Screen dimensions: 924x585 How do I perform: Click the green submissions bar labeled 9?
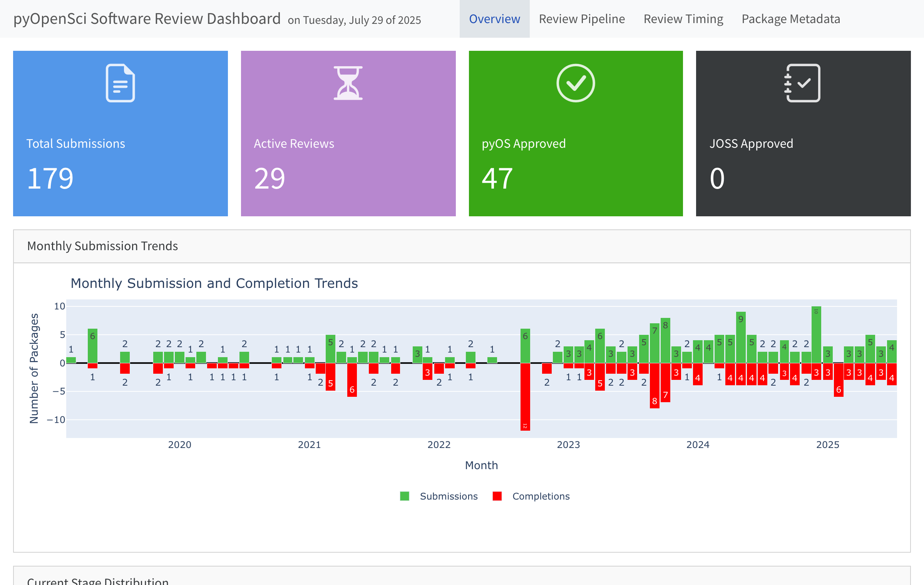tap(741, 337)
